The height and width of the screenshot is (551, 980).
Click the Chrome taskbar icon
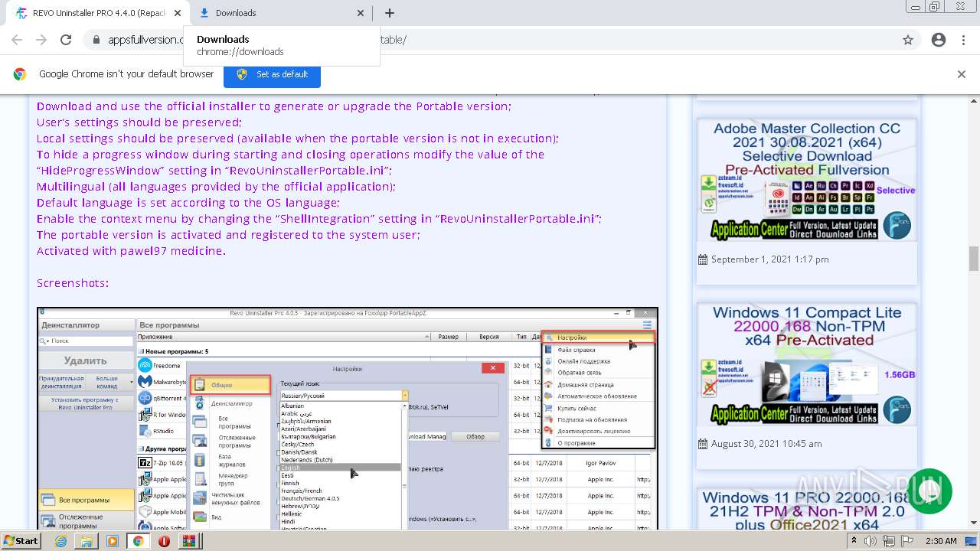point(139,541)
